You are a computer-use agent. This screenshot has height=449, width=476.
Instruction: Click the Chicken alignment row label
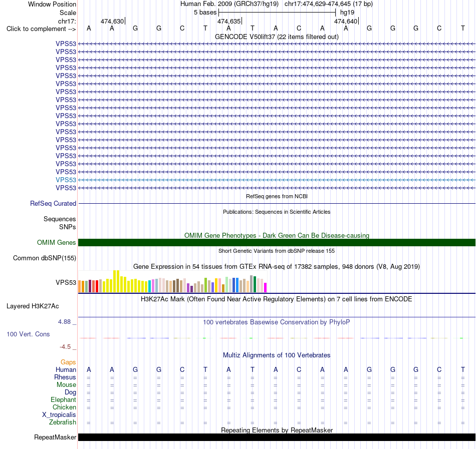64,407
